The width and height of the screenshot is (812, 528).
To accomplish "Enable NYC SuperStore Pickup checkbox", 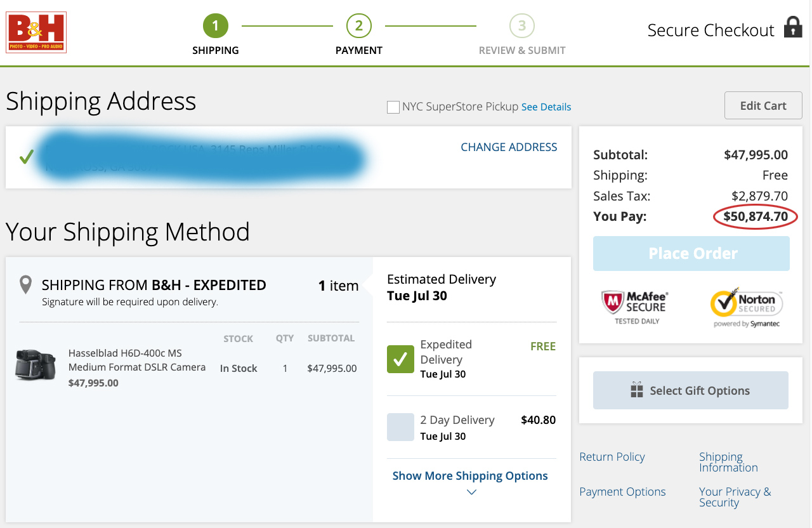I will tap(393, 107).
